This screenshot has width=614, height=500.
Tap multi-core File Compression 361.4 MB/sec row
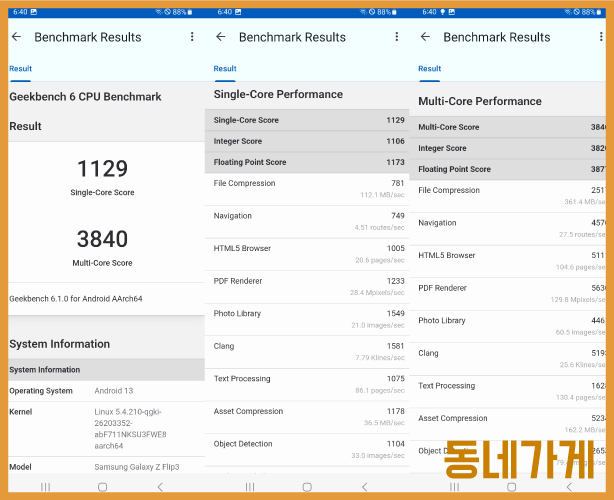coord(508,196)
